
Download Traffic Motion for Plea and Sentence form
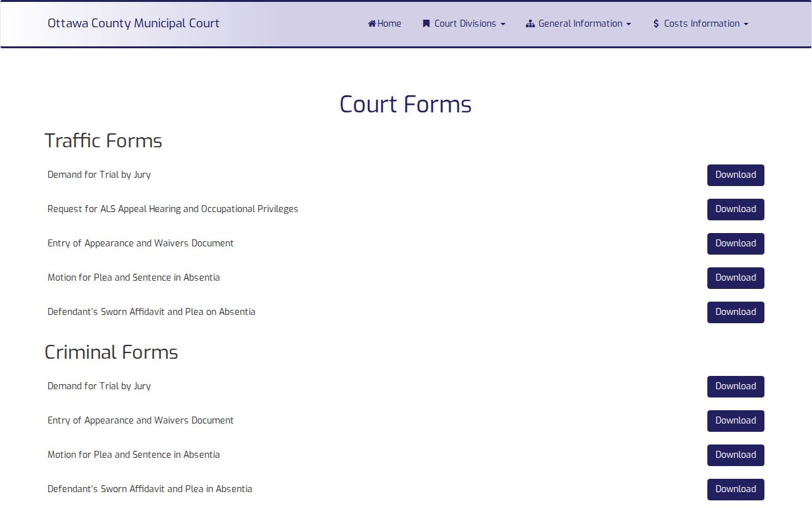[736, 278]
